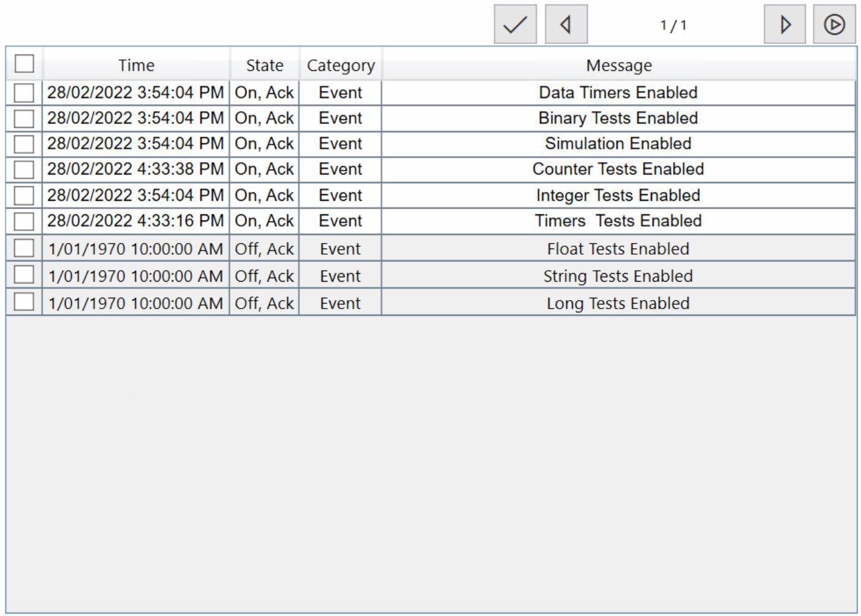
Task: Sort by the Category column header
Action: click(341, 65)
